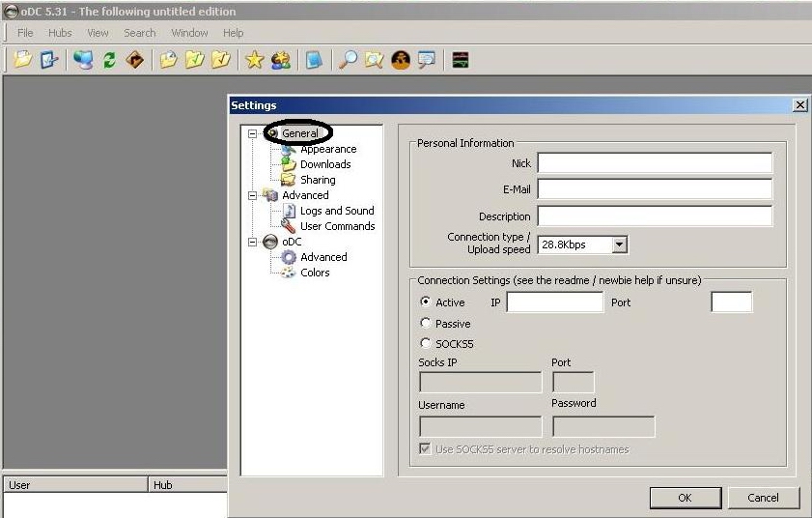Screen dimensions: 812x518
Task: Select General in the settings tree
Action: coord(300,133)
